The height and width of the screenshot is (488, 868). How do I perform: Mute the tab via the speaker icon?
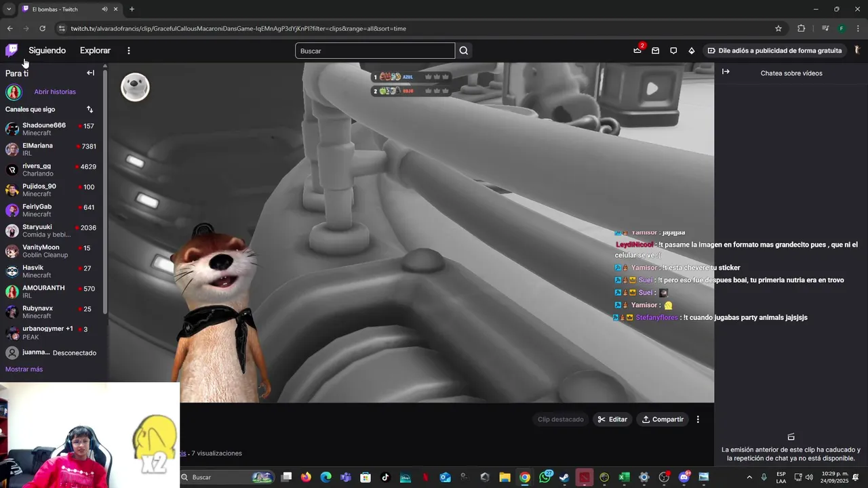click(x=104, y=9)
